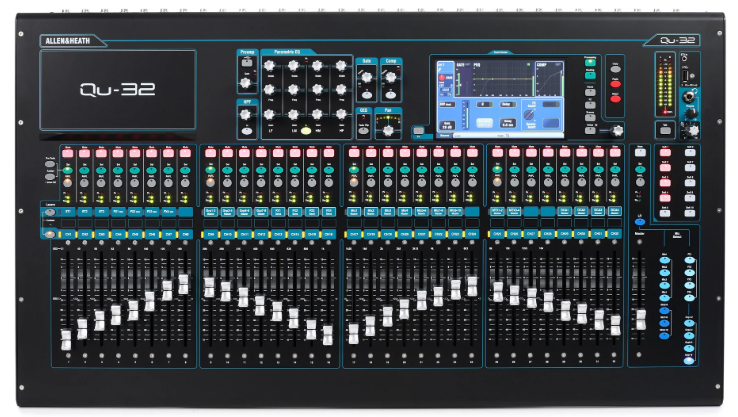Select the upper Layers key beside ST1
This screenshot has height=417, width=738.
pyautogui.click(x=50, y=212)
